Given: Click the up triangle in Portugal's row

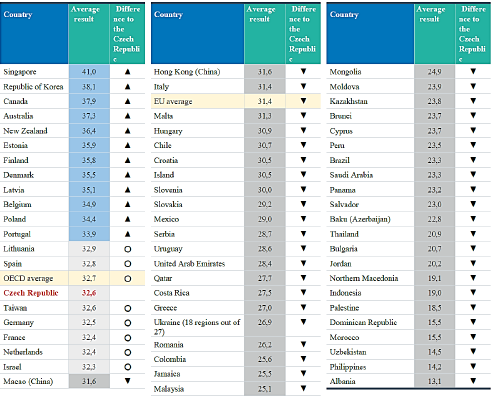Looking at the screenshot, I should click(127, 234).
